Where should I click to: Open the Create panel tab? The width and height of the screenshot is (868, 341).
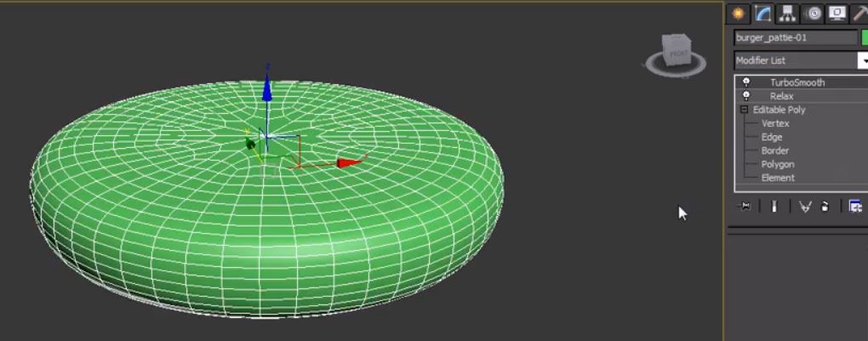coord(738,14)
